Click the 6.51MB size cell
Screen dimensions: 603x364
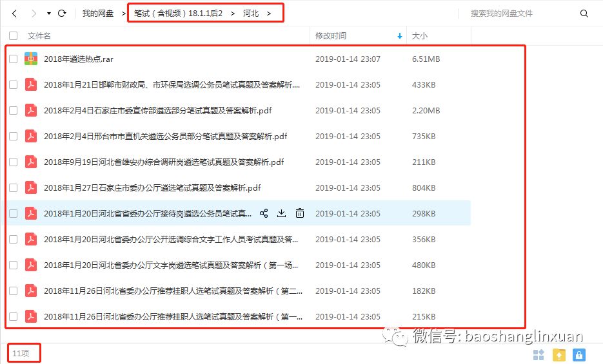(x=426, y=59)
